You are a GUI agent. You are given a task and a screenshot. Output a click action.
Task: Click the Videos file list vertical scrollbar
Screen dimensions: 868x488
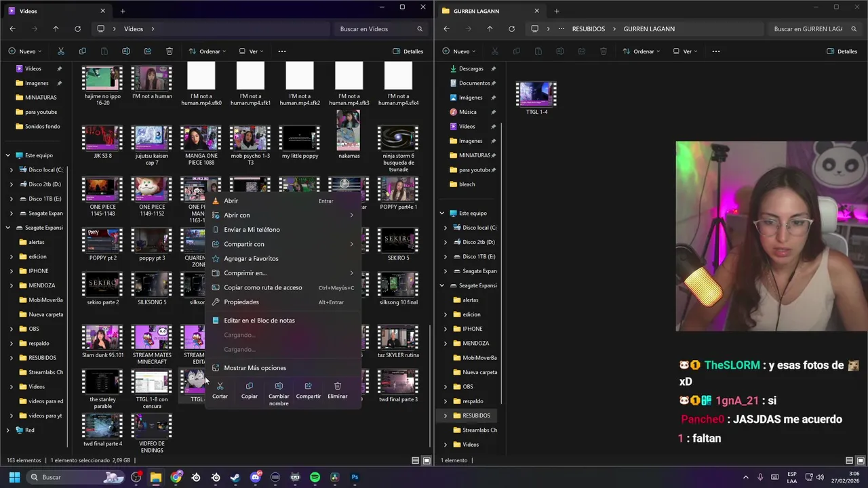pyautogui.click(x=430, y=386)
